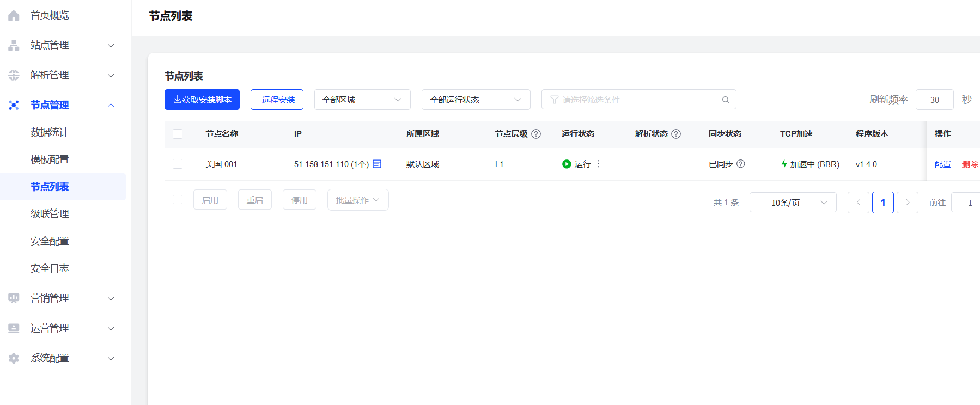Click the 远程安装 button

tap(277, 100)
